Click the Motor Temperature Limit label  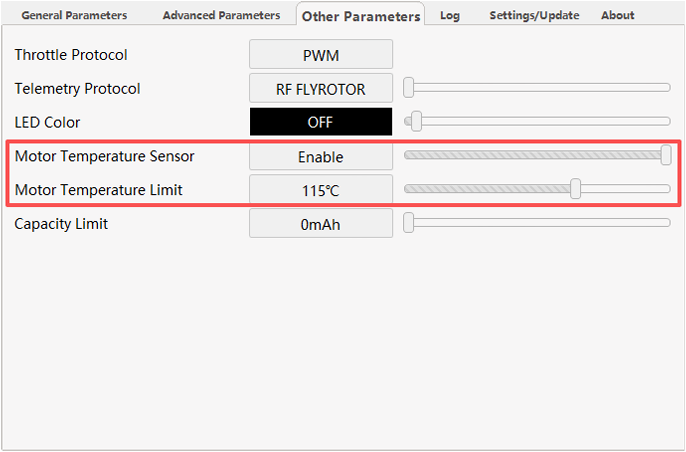click(x=98, y=189)
